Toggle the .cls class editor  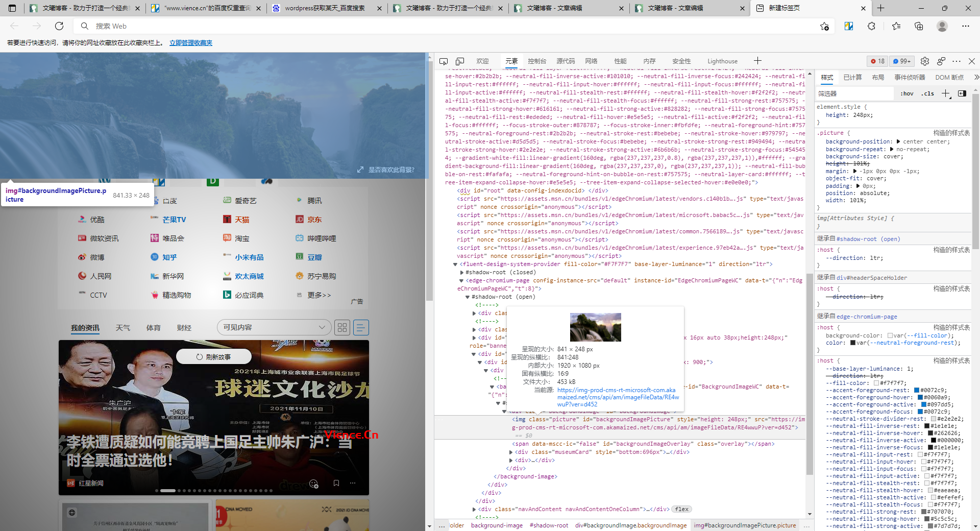pos(927,94)
